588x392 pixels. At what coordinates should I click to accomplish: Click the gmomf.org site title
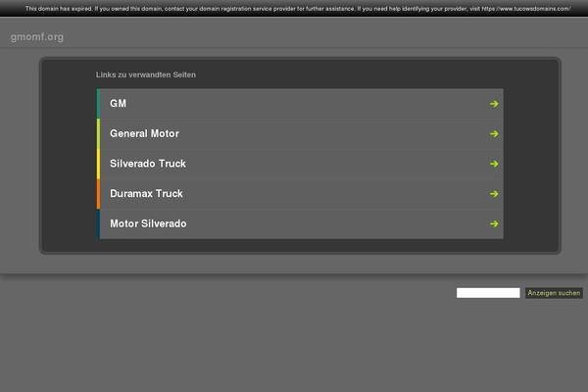click(37, 37)
